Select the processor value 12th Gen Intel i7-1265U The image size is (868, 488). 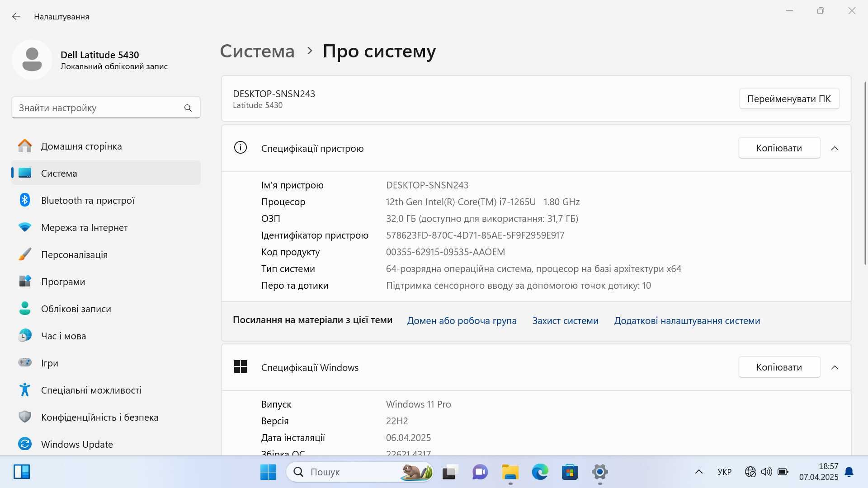(x=483, y=202)
